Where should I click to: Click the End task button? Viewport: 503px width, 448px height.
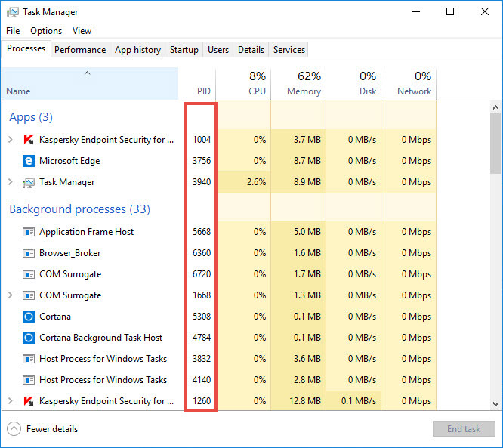click(464, 429)
